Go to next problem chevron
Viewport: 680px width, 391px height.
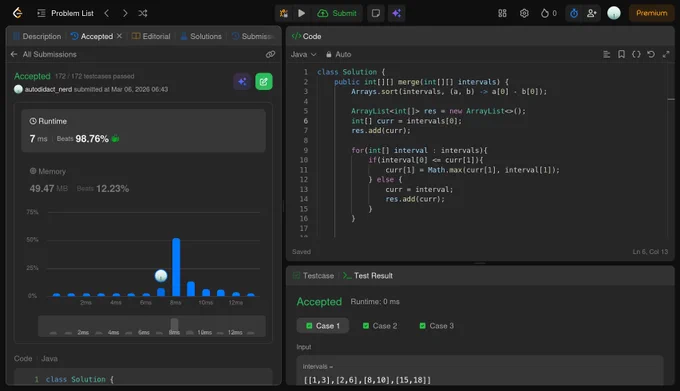point(125,13)
